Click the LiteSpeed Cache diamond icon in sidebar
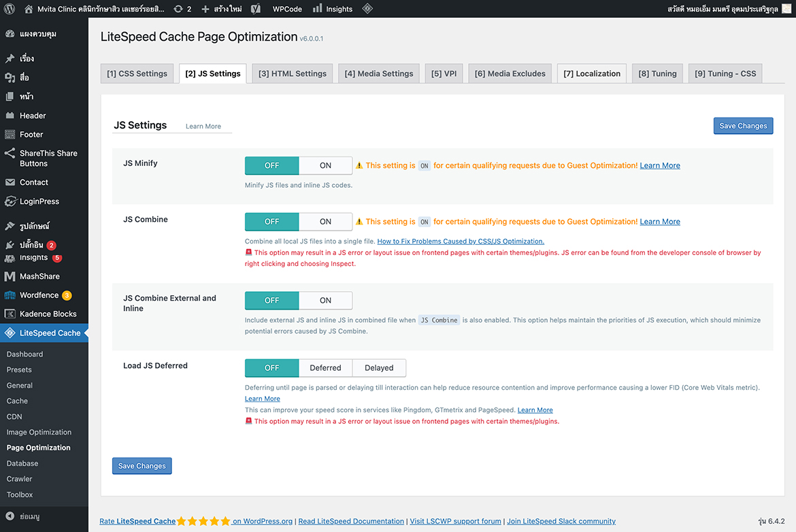 [10, 333]
